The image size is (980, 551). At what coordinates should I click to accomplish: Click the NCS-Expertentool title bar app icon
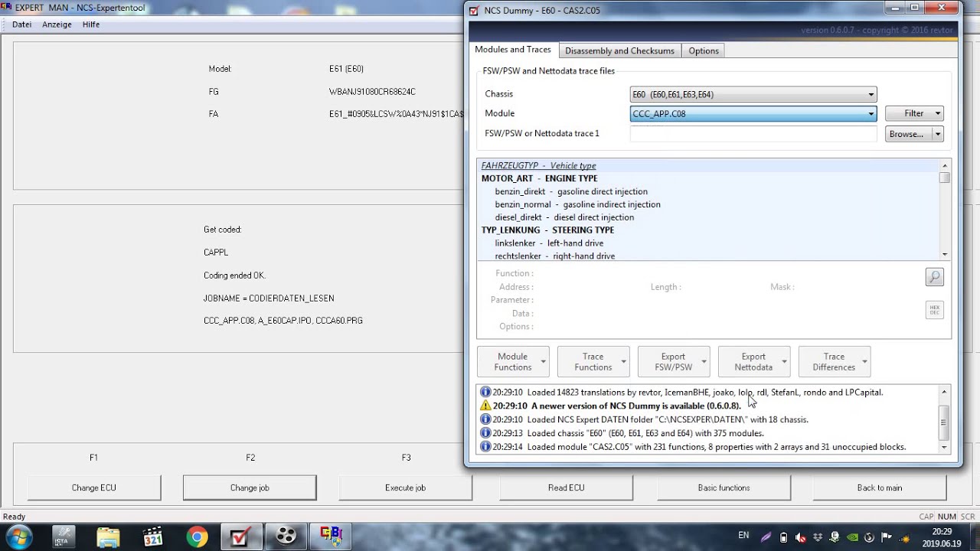click(6, 8)
